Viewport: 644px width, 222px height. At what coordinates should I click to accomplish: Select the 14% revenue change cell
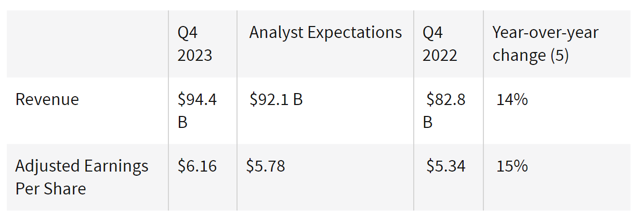(512, 99)
